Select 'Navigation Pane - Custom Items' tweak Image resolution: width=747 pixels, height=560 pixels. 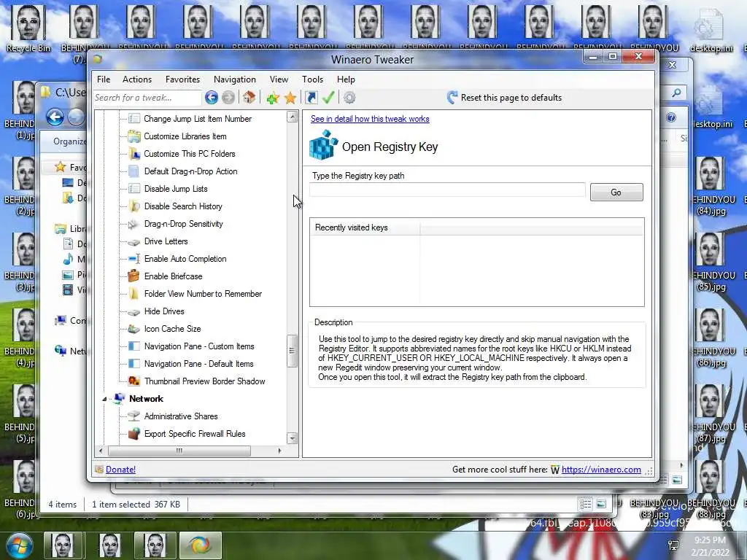pyautogui.click(x=199, y=346)
